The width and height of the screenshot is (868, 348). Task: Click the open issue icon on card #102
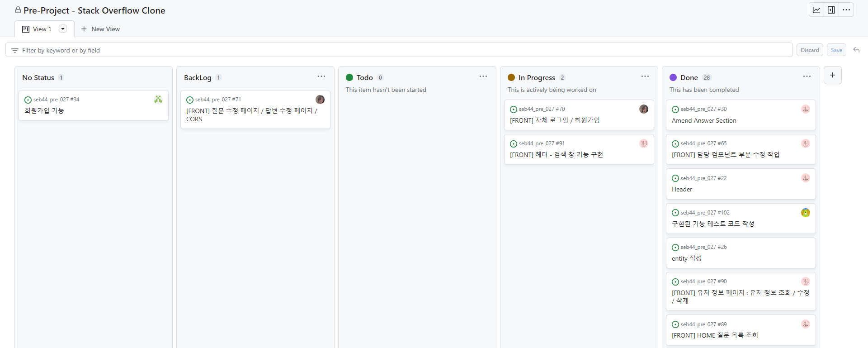click(x=675, y=213)
